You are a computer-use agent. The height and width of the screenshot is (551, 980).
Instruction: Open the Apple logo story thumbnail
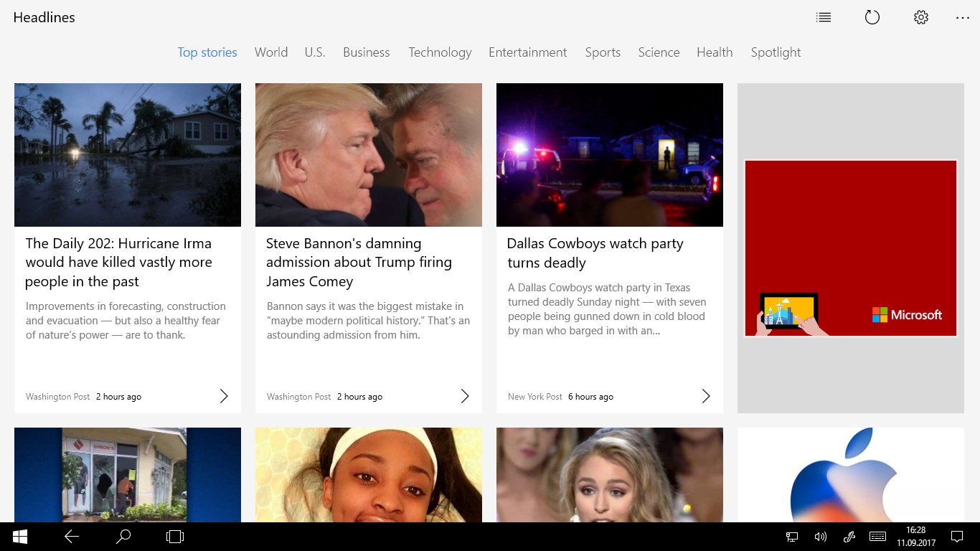[851, 475]
